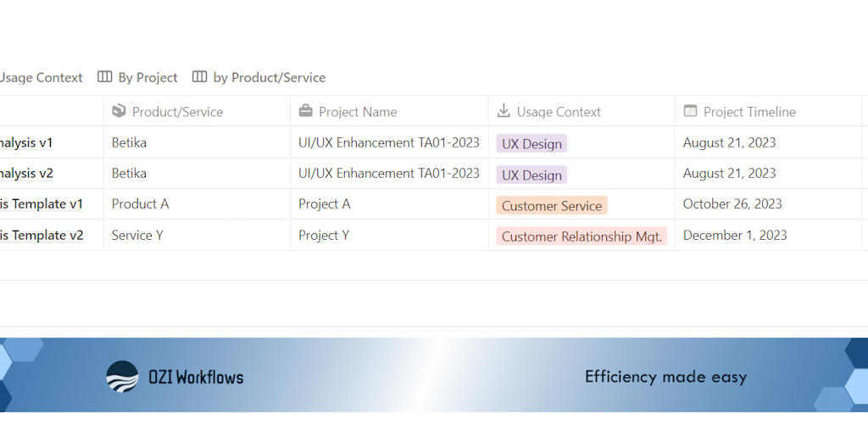
Task: Click the board icon beside by Product/Service
Action: pos(199,77)
